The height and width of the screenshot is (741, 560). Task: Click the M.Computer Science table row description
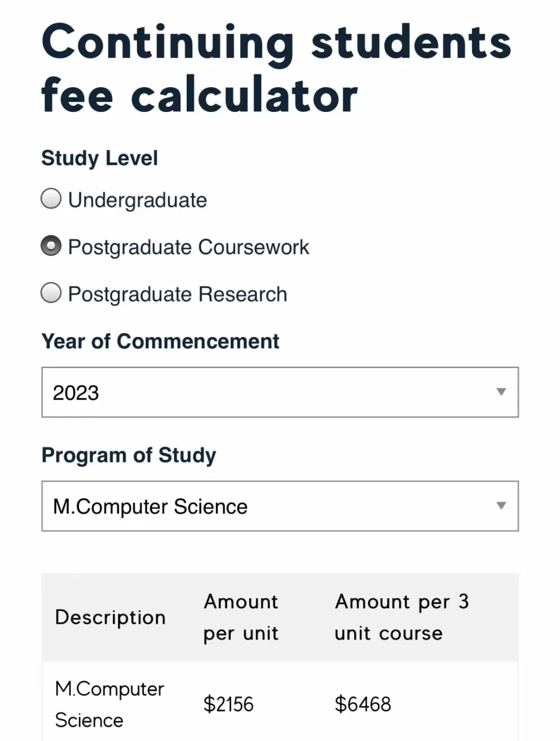[x=109, y=704]
